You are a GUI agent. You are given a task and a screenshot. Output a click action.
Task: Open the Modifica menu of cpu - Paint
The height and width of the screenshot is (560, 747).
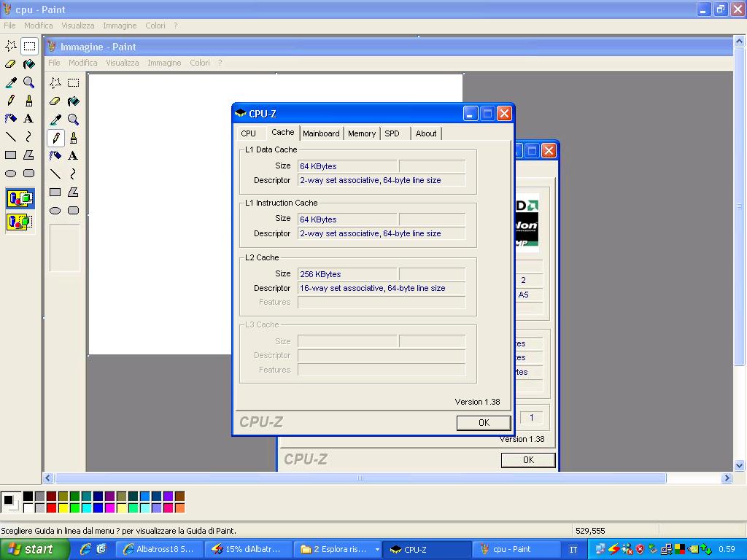(x=39, y=26)
